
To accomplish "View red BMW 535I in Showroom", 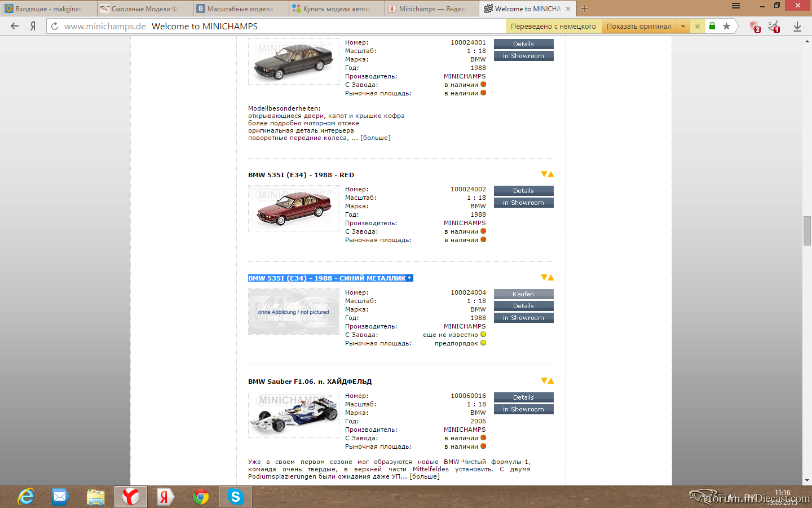I will (x=523, y=203).
